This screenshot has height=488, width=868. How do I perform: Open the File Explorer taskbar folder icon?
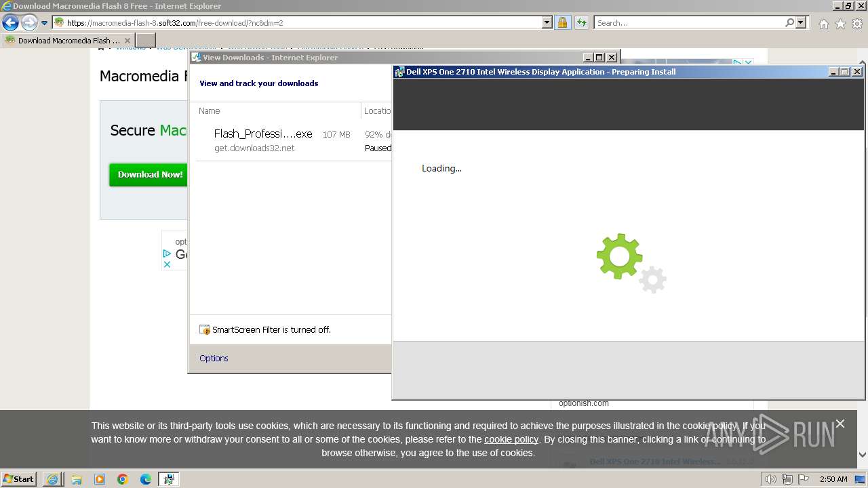point(77,479)
